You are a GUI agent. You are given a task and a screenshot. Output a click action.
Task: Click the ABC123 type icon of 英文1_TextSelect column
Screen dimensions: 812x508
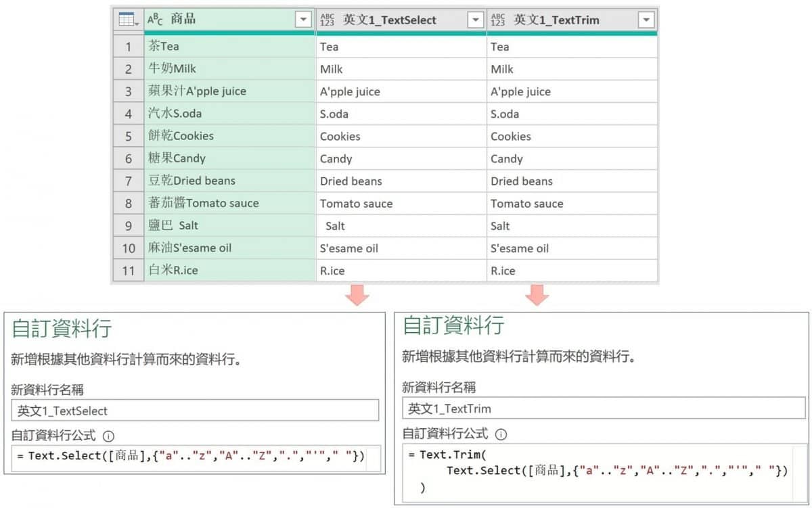[x=327, y=20]
